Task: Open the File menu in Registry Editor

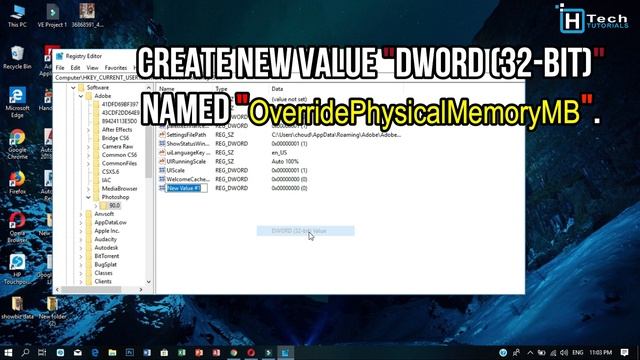Action: [x=60, y=68]
